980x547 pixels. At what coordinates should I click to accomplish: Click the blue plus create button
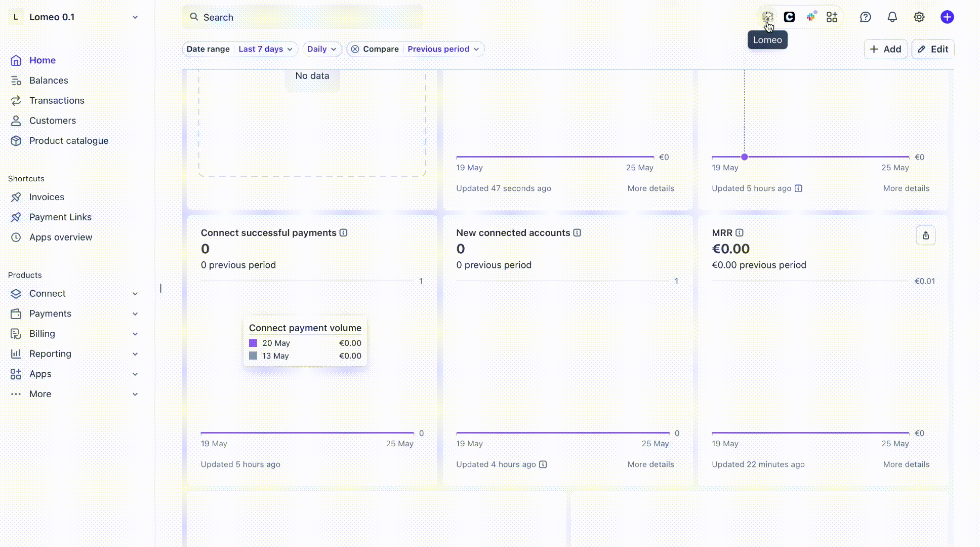pyautogui.click(x=947, y=17)
